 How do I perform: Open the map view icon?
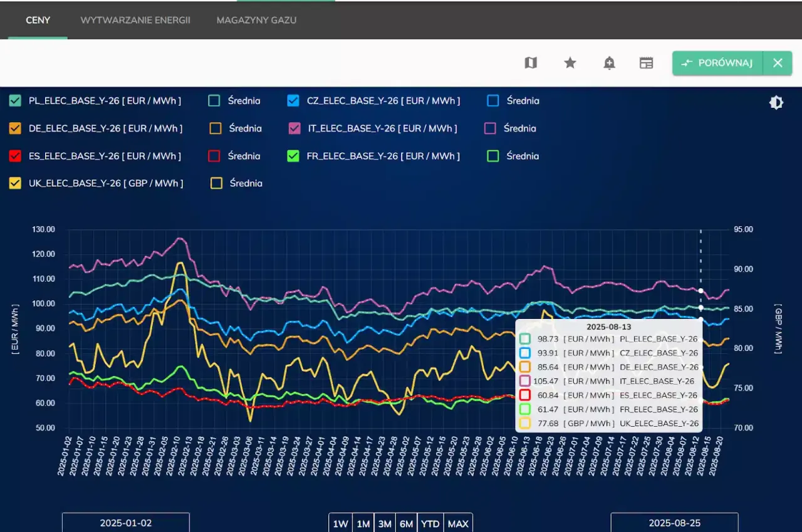click(531, 63)
